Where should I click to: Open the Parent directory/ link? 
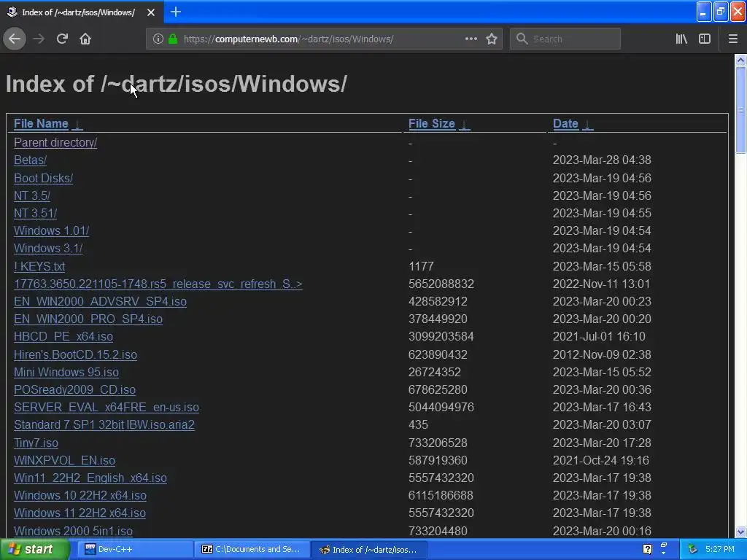tap(55, 142)
